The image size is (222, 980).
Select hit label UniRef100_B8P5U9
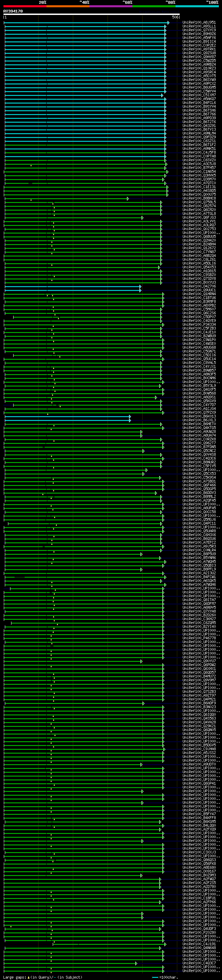199,554
